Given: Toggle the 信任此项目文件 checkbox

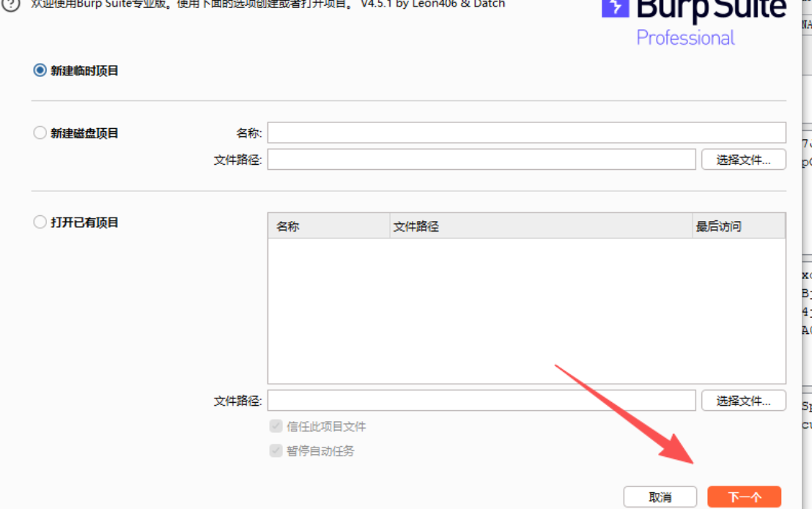Looking at the screenshot, I should tap(276, 426).
